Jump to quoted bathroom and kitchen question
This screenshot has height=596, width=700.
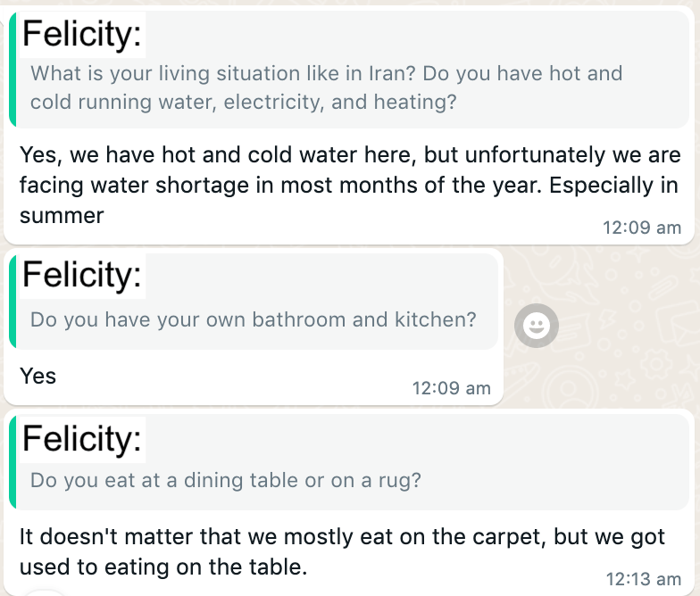254,319
